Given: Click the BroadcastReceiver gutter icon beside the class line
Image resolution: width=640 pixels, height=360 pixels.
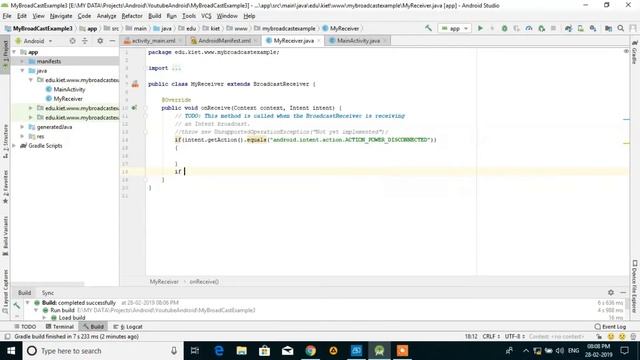Looking at the screenshot, I should [x=135, y=84].
